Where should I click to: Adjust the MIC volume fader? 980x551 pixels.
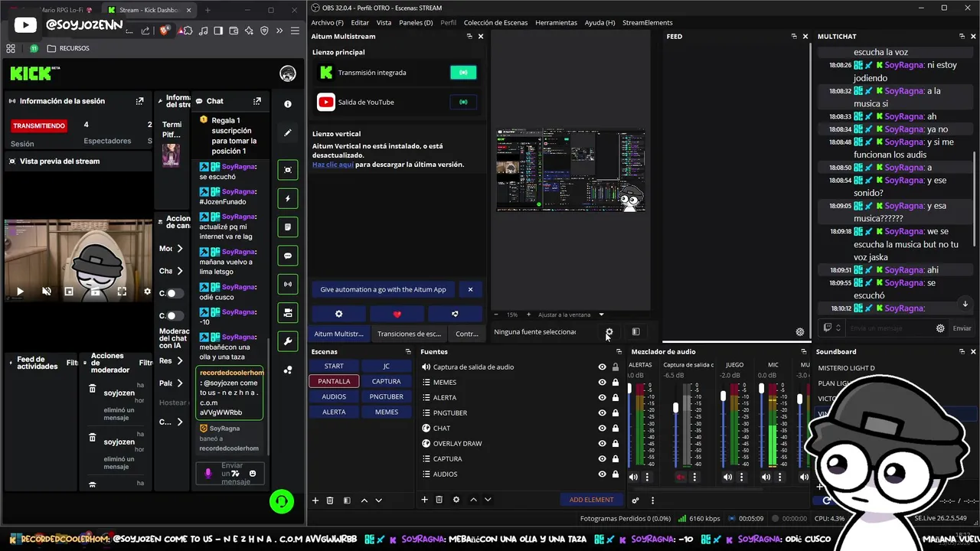[761, 389]
